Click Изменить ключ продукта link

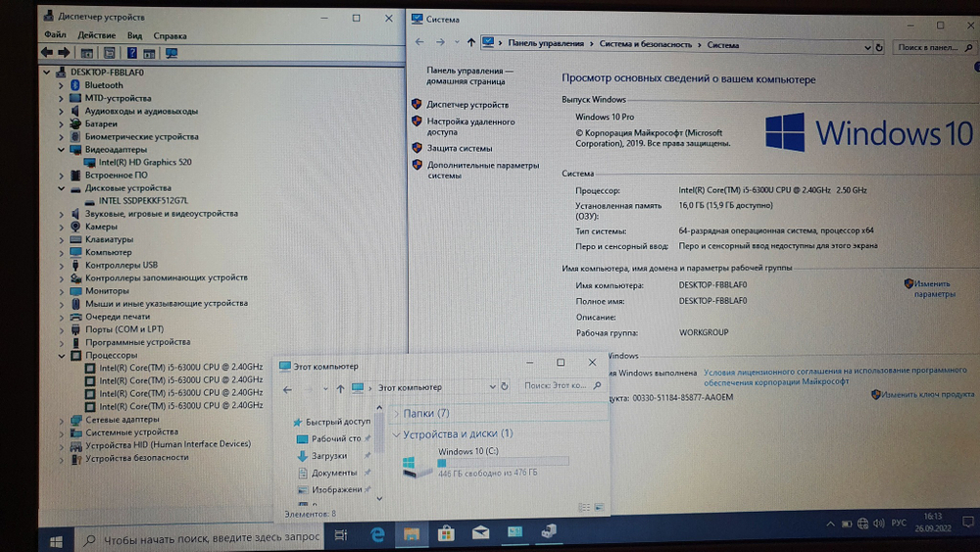927,394
